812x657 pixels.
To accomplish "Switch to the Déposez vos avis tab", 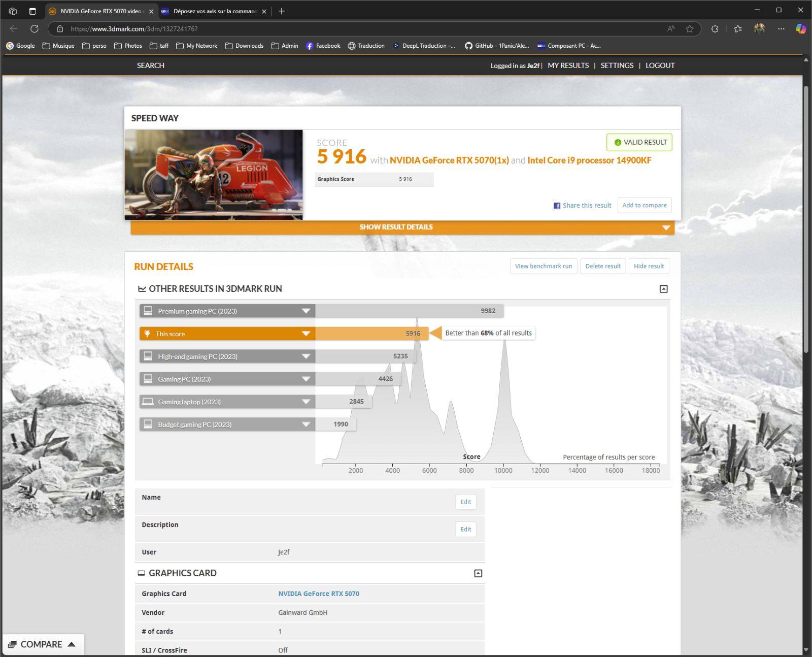I will click(x=214, y=11).
